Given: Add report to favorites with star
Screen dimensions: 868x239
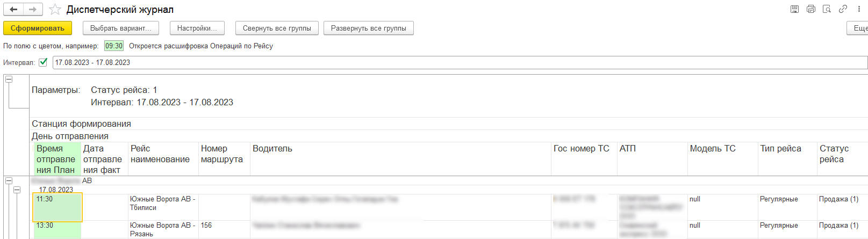Looking at the screenshot, I should 55,10.
